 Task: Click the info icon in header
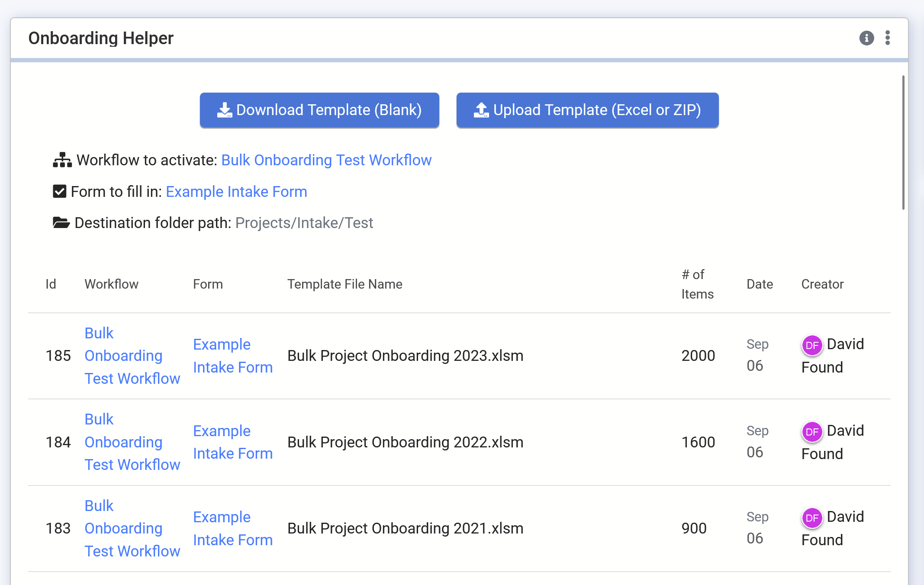tap(866, 38)
